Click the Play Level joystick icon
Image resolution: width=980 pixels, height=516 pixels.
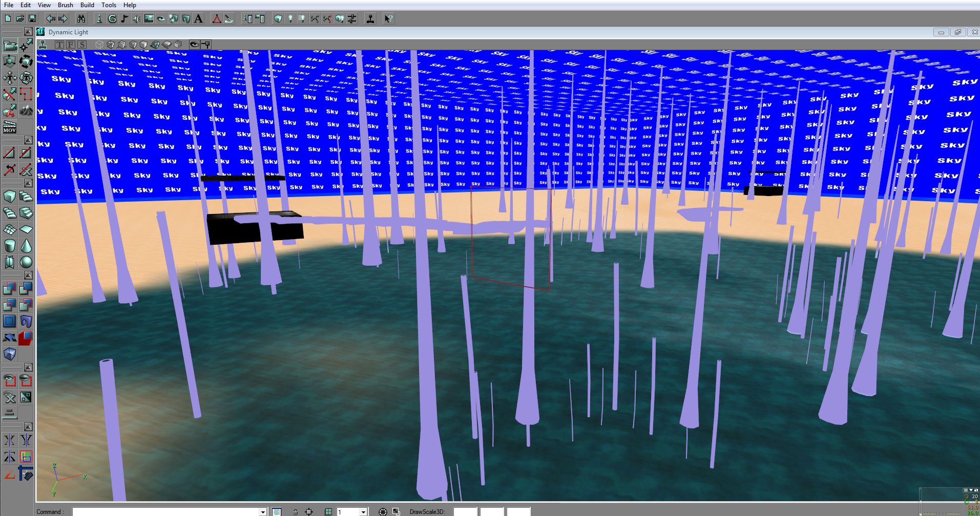click(370, 19)
